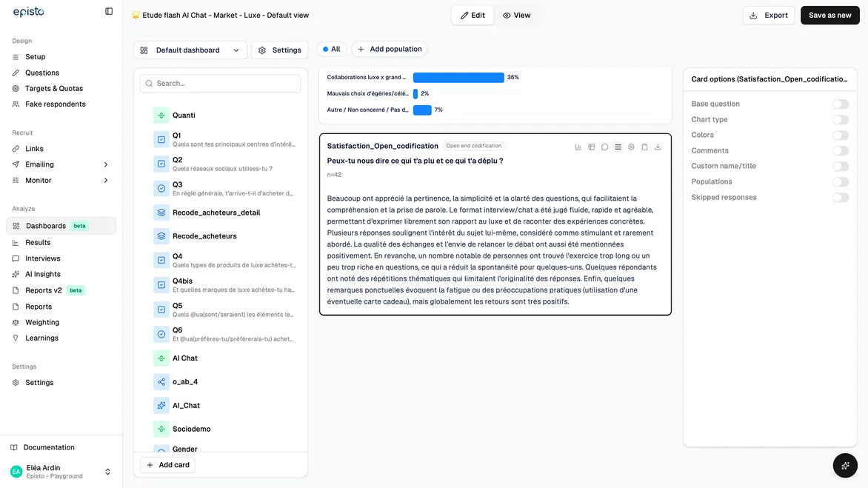Click the episto logo
The width and height of the screenshot is (868, 488).
[x=29, y=12]
